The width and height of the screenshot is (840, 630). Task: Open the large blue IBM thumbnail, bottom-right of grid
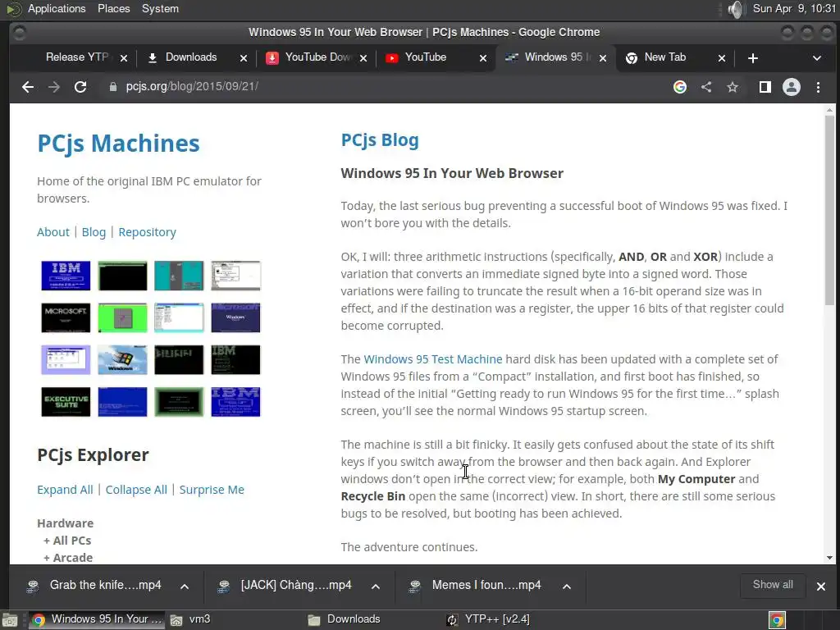(x=235, y=402)
